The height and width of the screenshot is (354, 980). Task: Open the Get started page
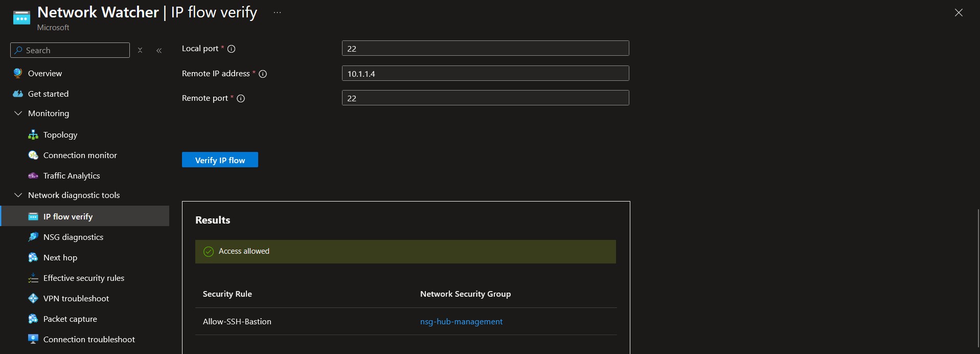click(48, 94)
